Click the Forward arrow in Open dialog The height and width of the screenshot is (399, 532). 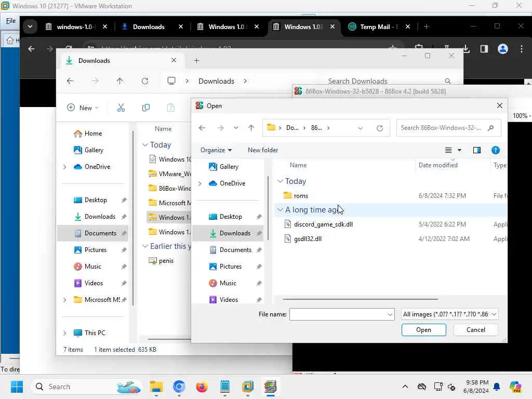coord(220,128)
